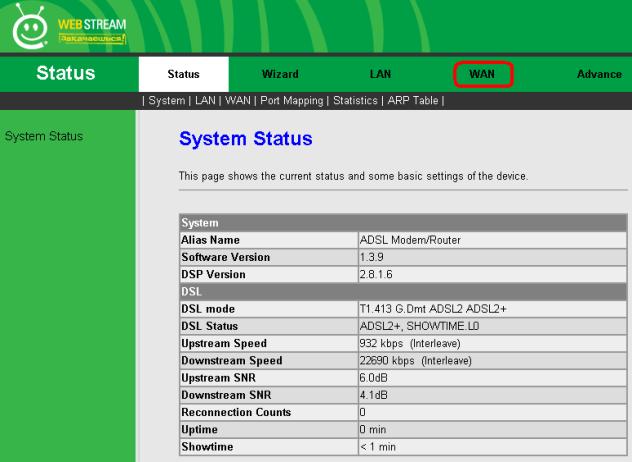Click the 6.0dB upstream SNR value
The height and width of the screenshot is (462, 632).
click(373, 378)
